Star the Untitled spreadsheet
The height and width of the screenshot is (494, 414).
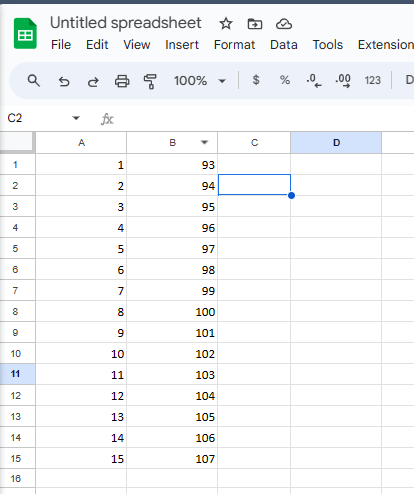(x=226, y=24)
